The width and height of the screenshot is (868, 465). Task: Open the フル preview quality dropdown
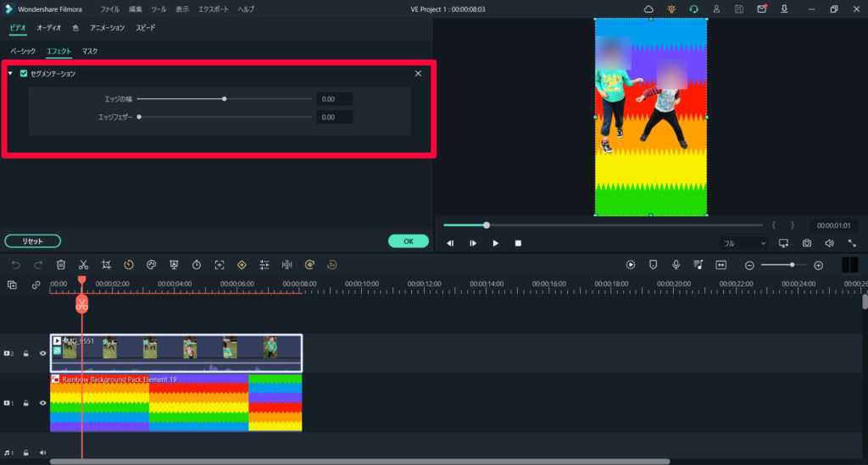(x=743, y=243)
